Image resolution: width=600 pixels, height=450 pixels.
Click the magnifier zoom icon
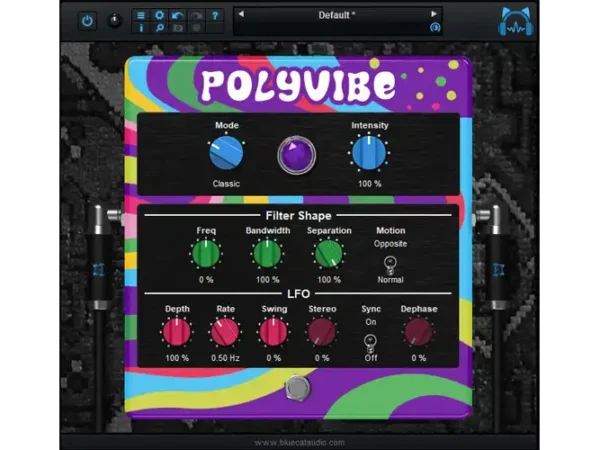pos(159,28)
